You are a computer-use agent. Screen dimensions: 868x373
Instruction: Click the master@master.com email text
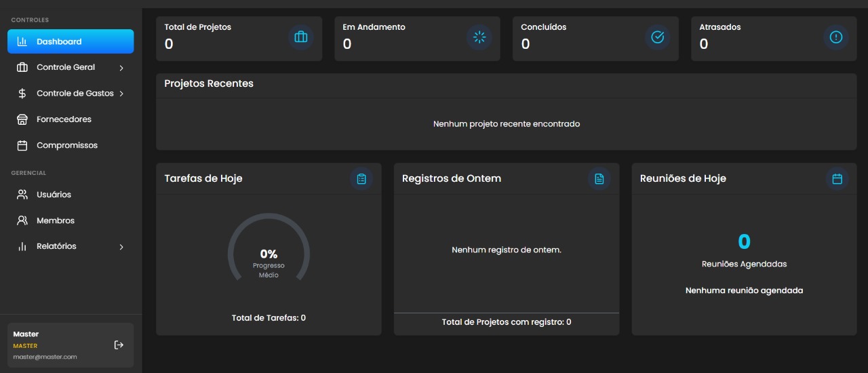tap(45, 357)
